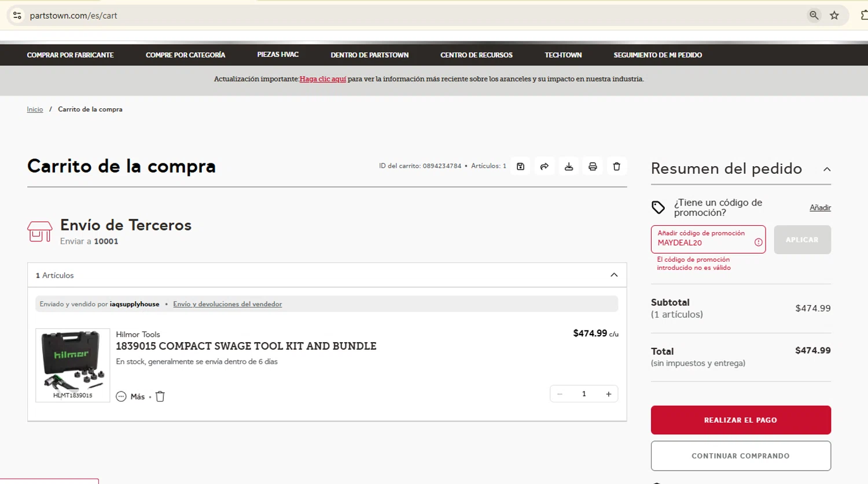Click the invalid promo code error message
Image resolution: width=868 pixels, height=484 pixels.
(x=694, y=263)
